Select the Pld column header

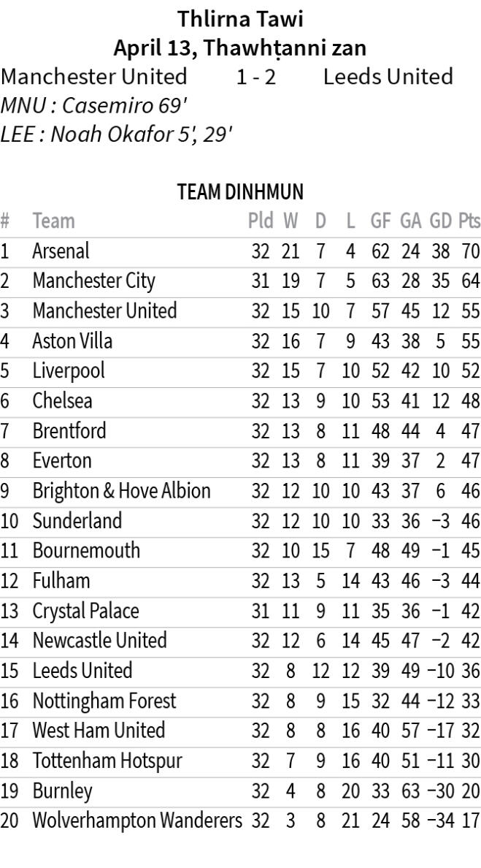coord(261,221)
